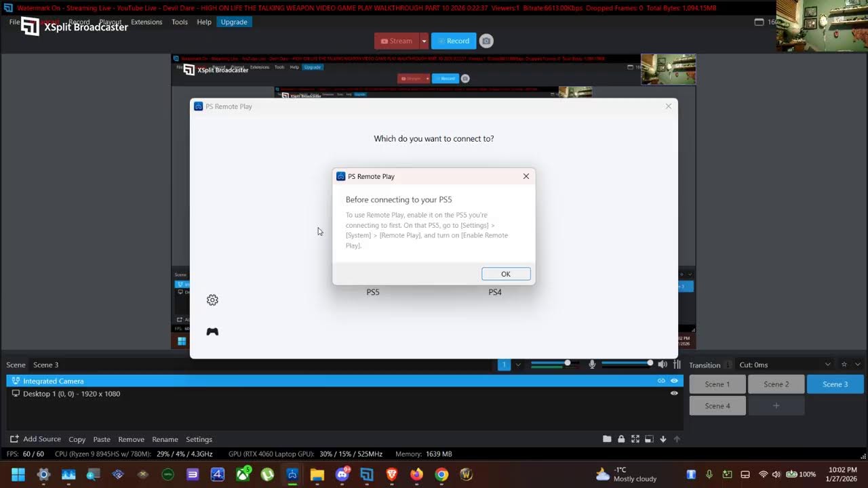Click the blue Record button

click(454, 41)
